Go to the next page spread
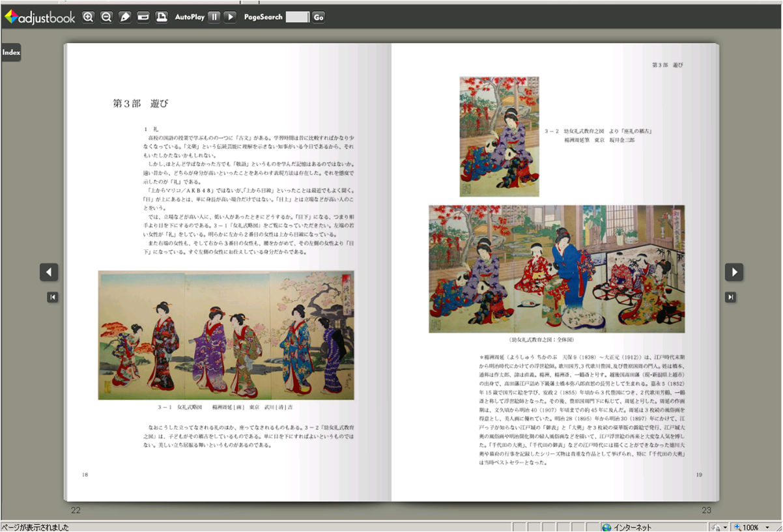Screen dimensions: 783x532 click(x=734, y=272)
